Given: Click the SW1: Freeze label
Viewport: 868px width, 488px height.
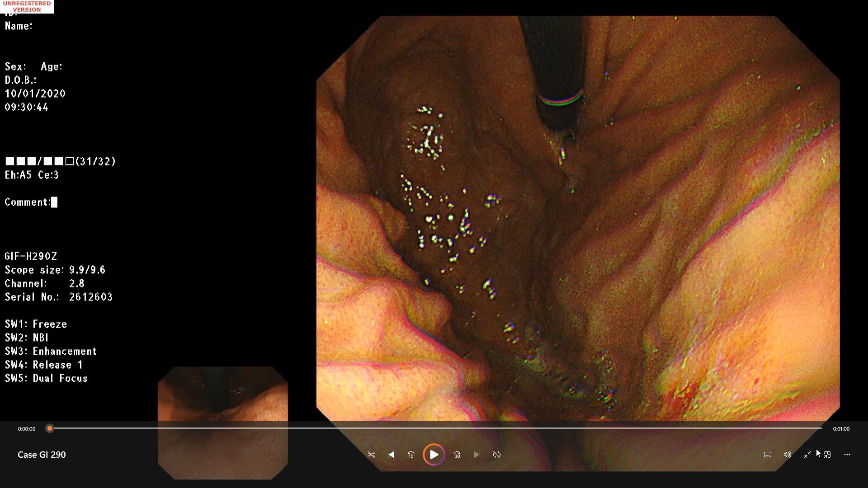Looking at the screenshot, I should (x=36, y=324).
